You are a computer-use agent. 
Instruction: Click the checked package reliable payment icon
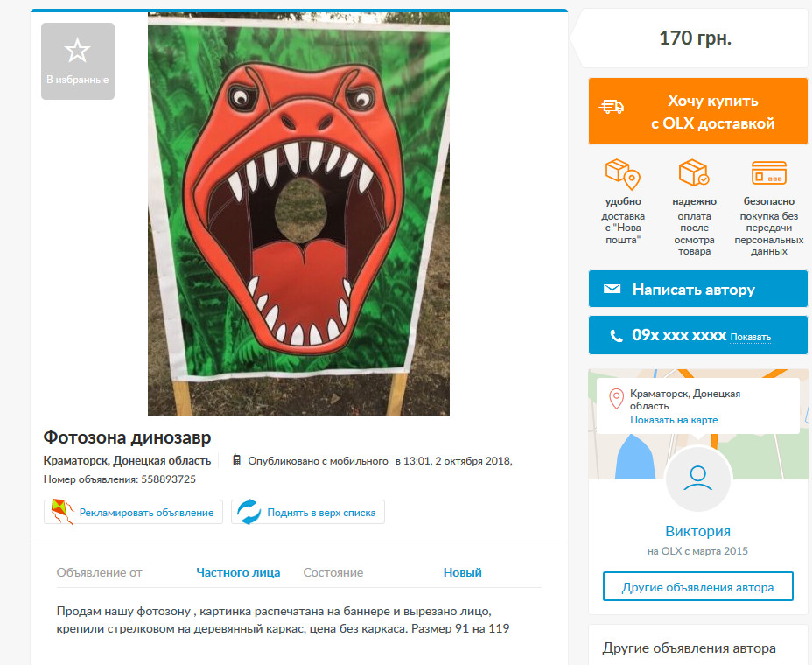(x=694, y=172)
